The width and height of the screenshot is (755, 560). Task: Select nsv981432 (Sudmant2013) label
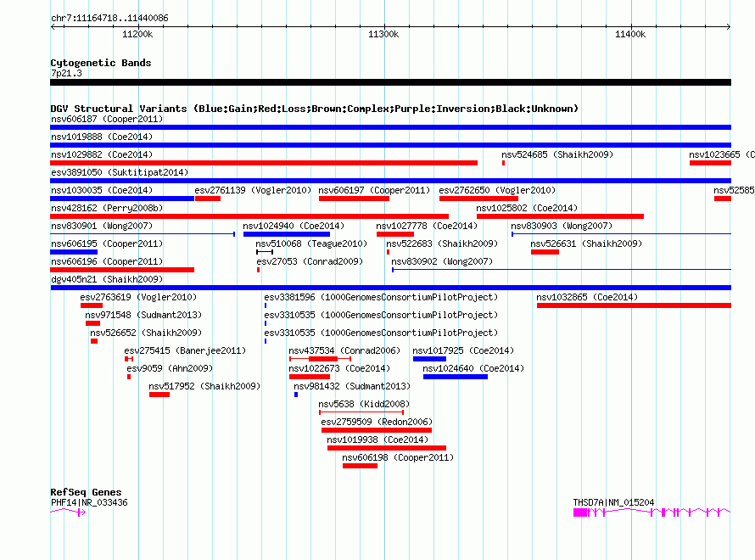click(352, 386)
